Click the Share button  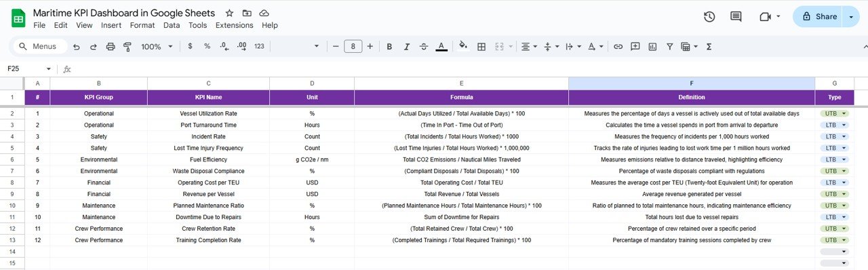(818, 16)
